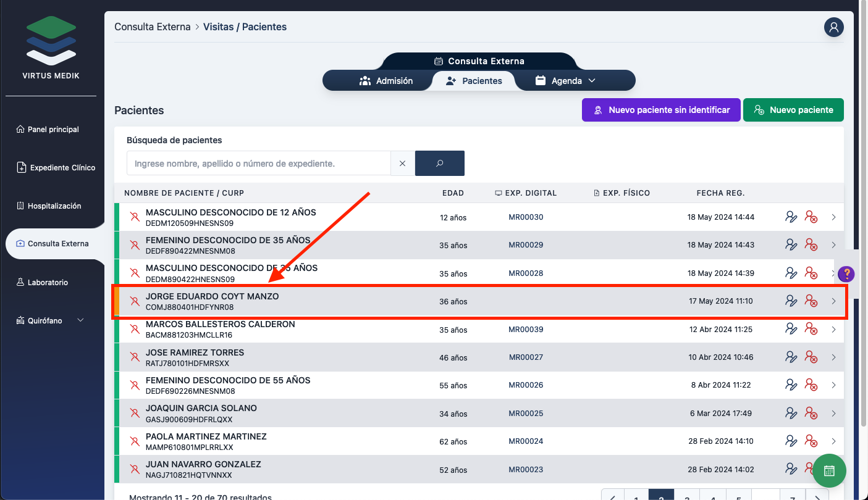Screen dimensions: 868x500
Task: Expand row chevron for Masculino Desconocido de 12 años
Action: (x=833, y=217)
